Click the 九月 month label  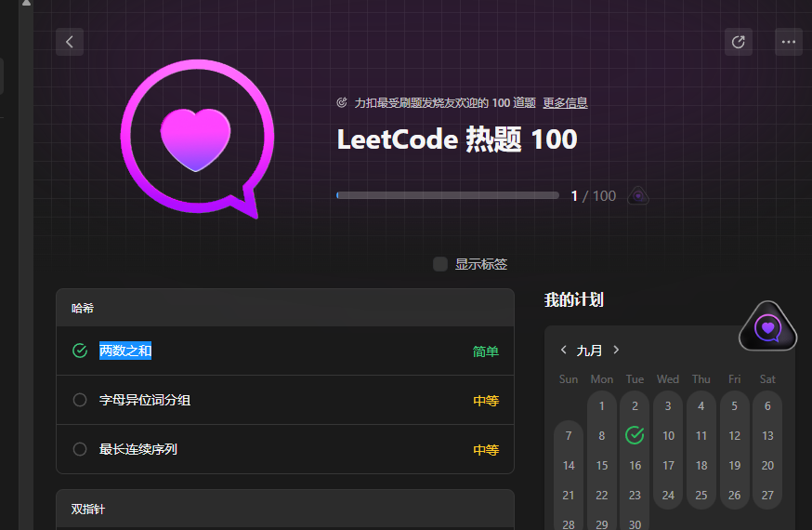589,351
